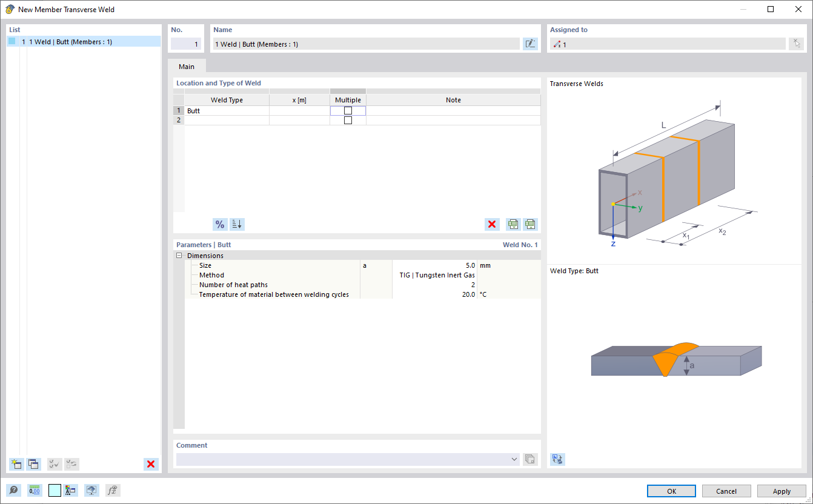Screen dimensions: 813x504
Task: Copy the selected weld using Copy icon
Action: click(33, 464)
